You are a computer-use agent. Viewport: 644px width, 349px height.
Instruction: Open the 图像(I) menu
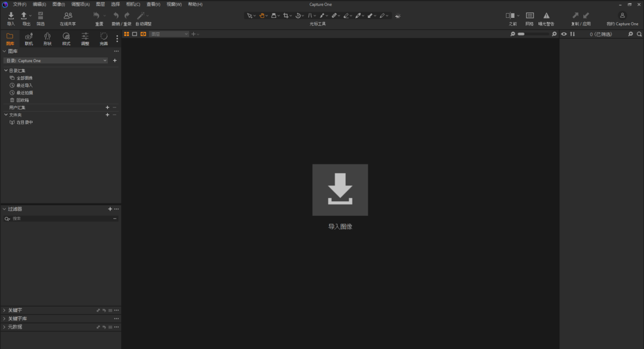coord(58,4)
